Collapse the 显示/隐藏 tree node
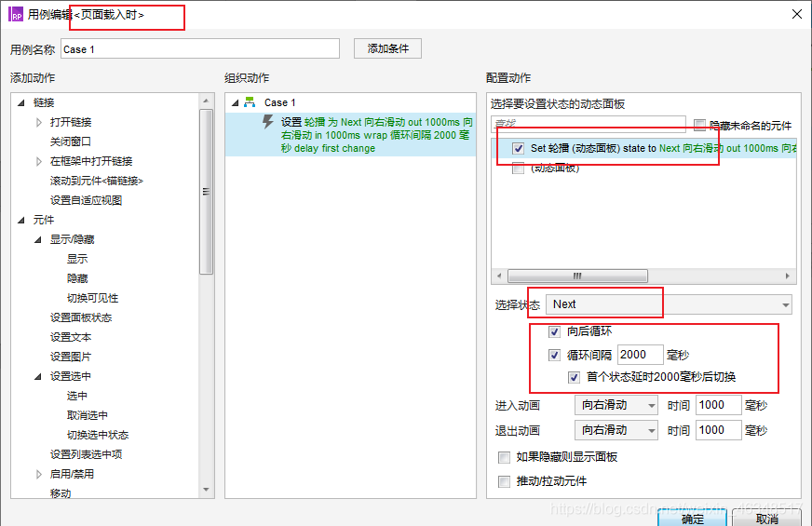 click(x=38, y=239)
